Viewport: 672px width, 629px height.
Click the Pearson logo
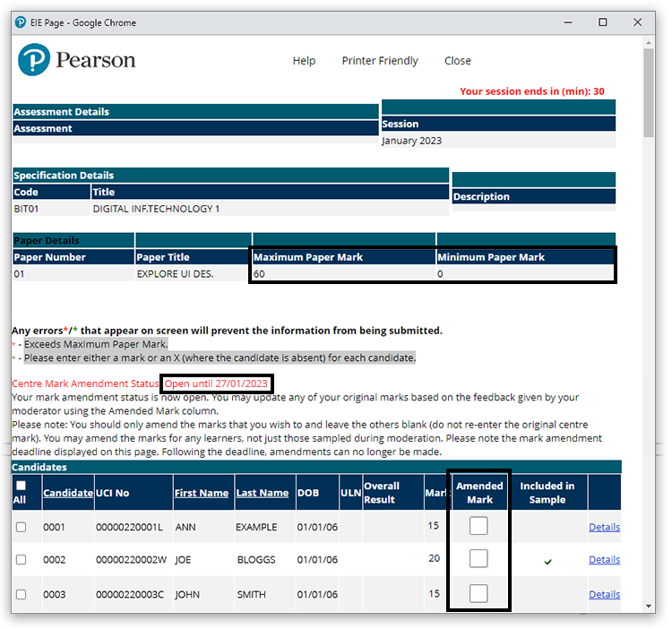point(76,61)
